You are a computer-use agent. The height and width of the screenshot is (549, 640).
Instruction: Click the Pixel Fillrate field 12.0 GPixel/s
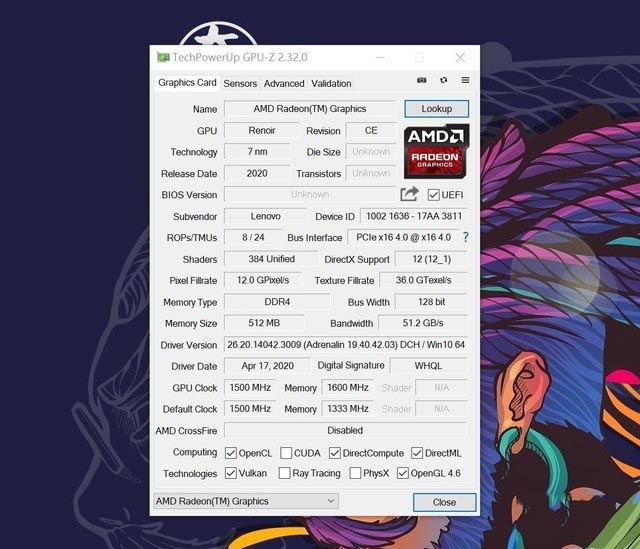[x=263, y=280]
